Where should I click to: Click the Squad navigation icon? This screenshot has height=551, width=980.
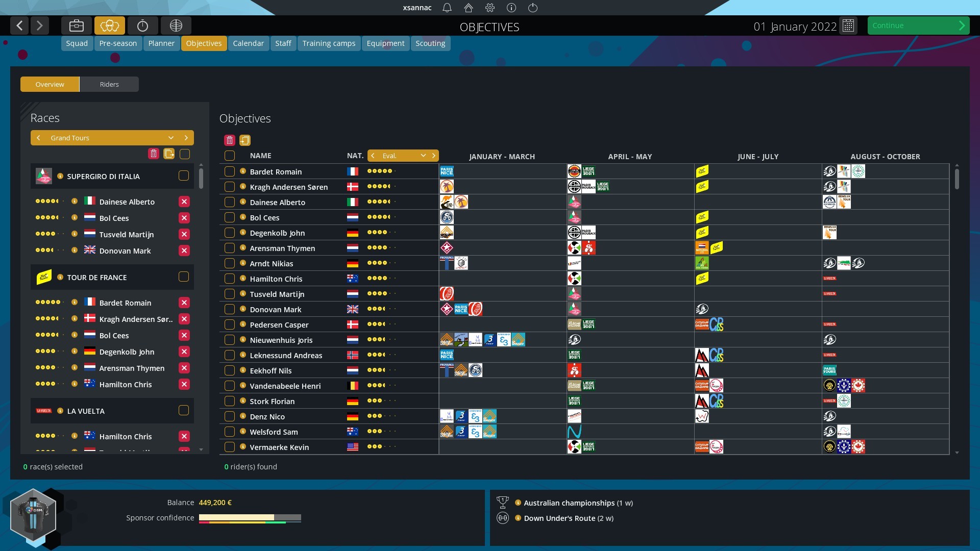(x=76, y=43)
